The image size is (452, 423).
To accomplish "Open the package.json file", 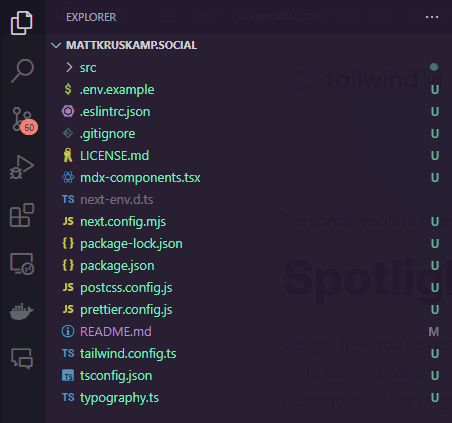I will tap(249, 266).
